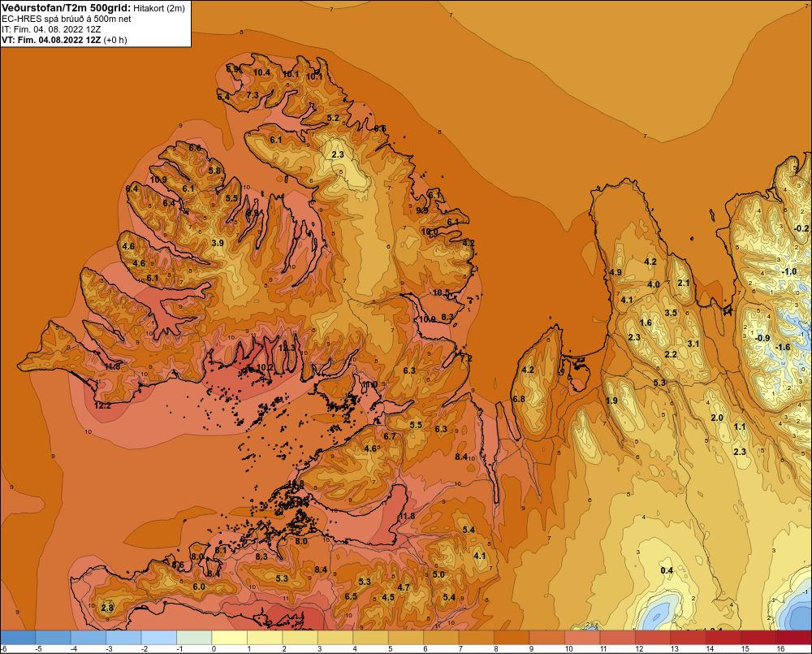Click the 6.0 temperature label
812x654 pixels.
(199, 587)
